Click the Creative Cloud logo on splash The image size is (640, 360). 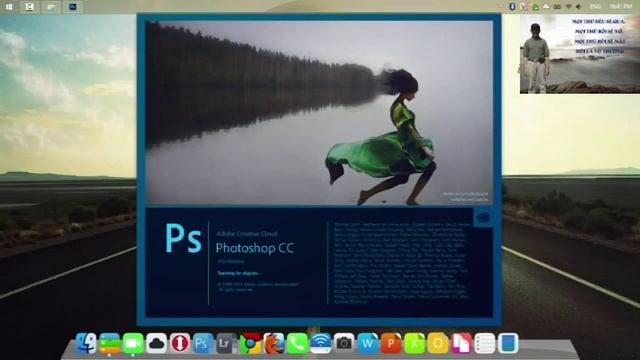click(x=484, y=218)
